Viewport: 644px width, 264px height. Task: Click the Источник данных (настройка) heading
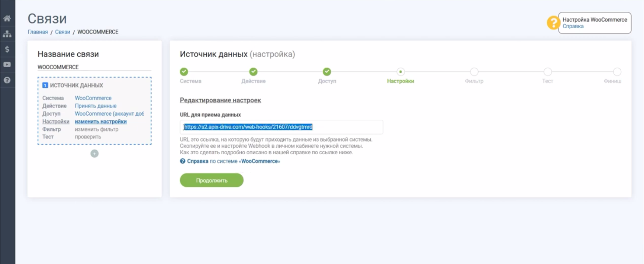(237, 54)
